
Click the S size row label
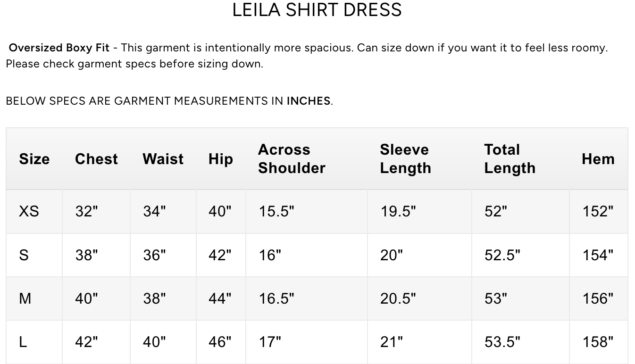click(24, 255)
